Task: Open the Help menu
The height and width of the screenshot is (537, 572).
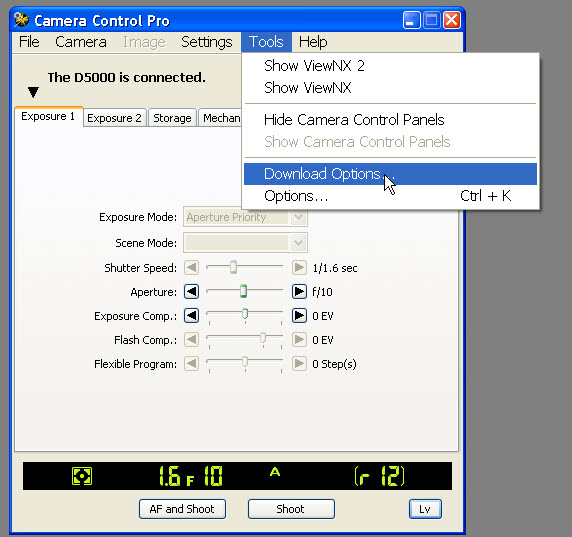Action: pyautogui.click(x=313, y=42)
